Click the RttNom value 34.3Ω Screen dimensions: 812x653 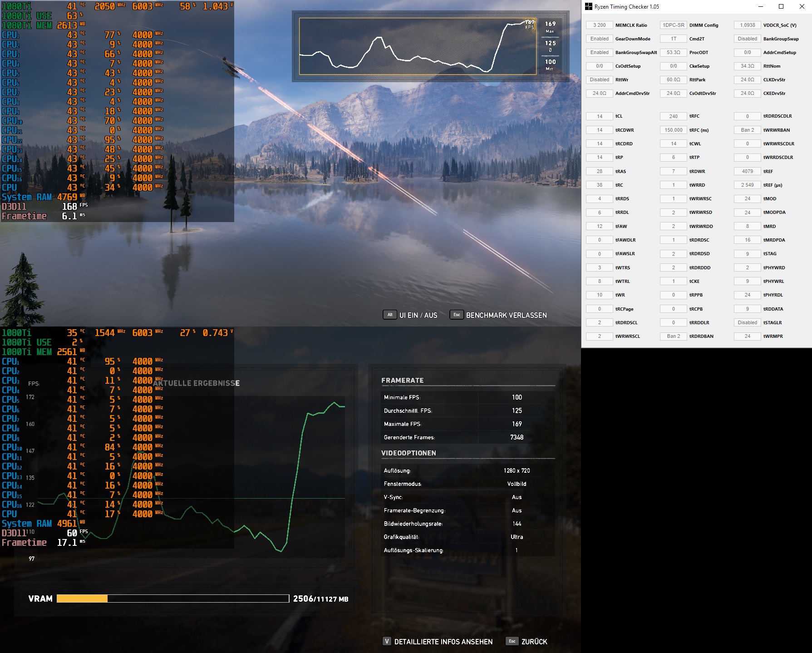[x=748, y=66]
